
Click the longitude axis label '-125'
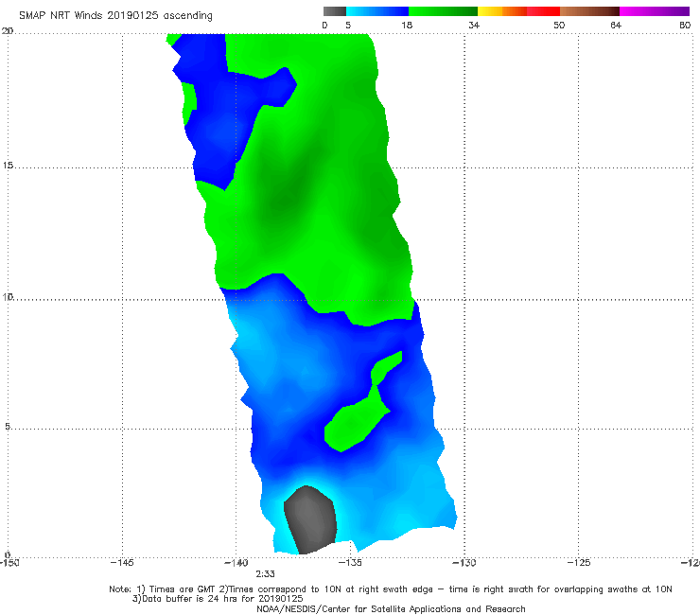tap(579, 562)
